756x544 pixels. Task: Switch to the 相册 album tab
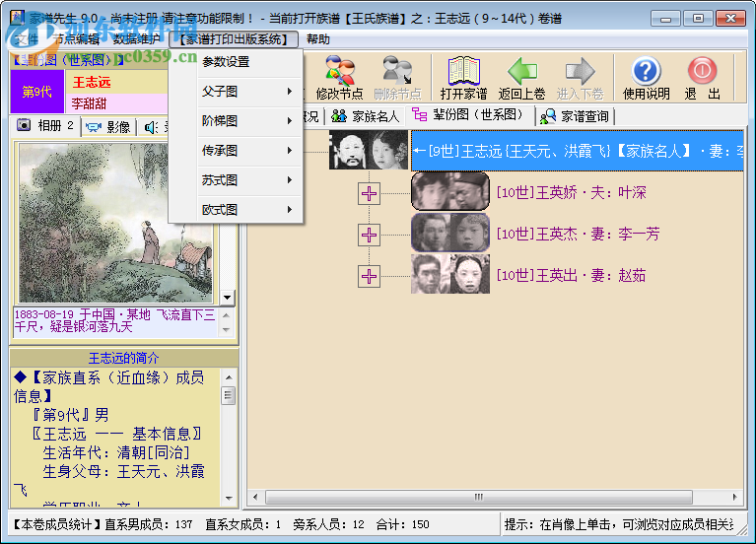(44, 126)
